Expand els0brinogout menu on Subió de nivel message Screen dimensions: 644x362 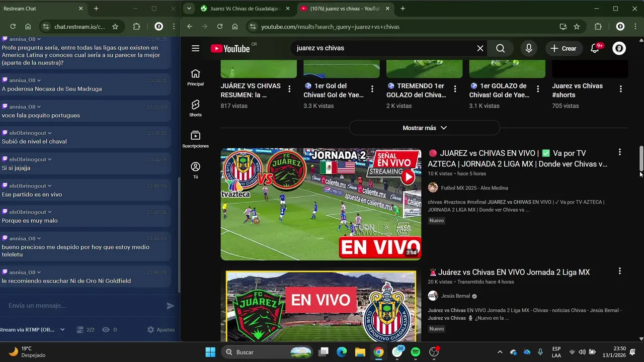[49, 133]
